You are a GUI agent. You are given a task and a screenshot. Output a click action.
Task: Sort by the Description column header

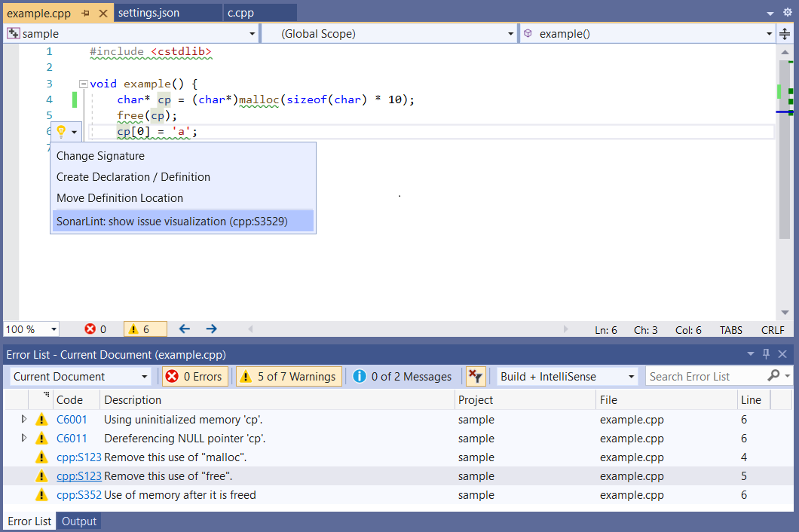tap(277, 400)
